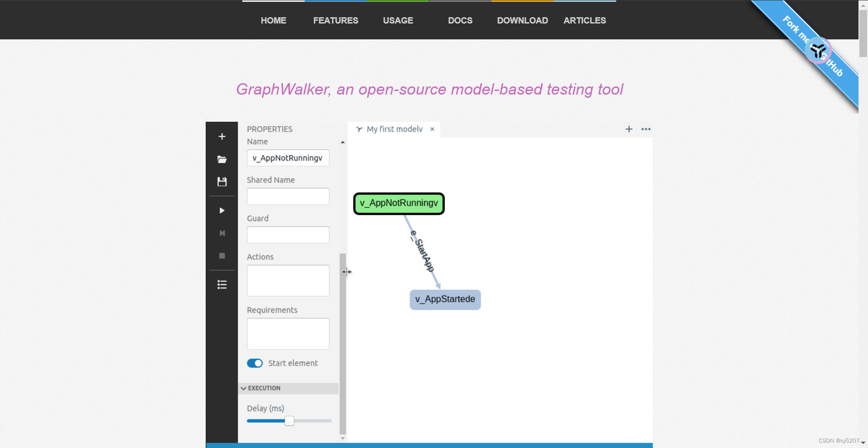Image resolution: width=868 pixels, height=448 pixels.
Task: Click the PROPERTIES panel heading
Action: (269, 129)
